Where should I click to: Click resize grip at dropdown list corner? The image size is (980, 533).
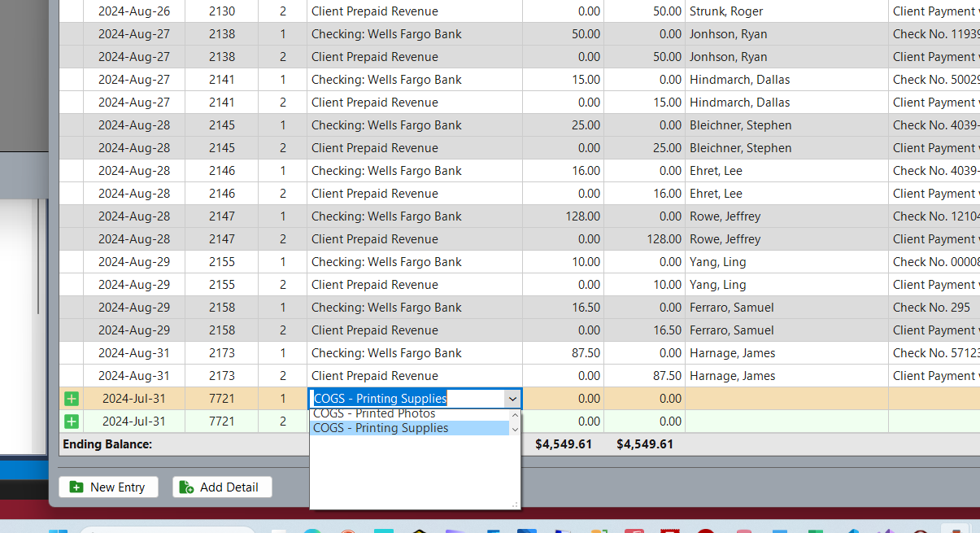pyautogui.click(x=515, y=505)
